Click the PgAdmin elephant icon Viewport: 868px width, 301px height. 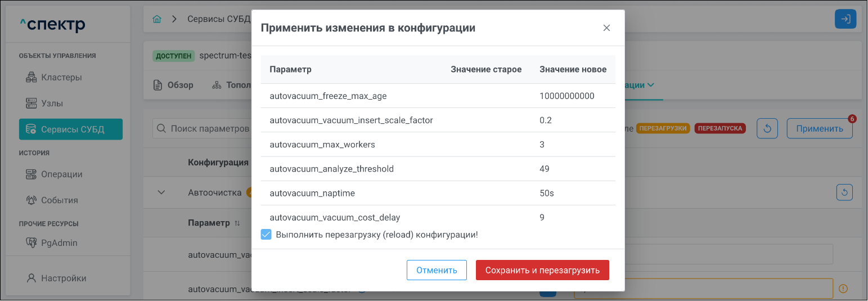pyautogui.click(x=32, y=243)
